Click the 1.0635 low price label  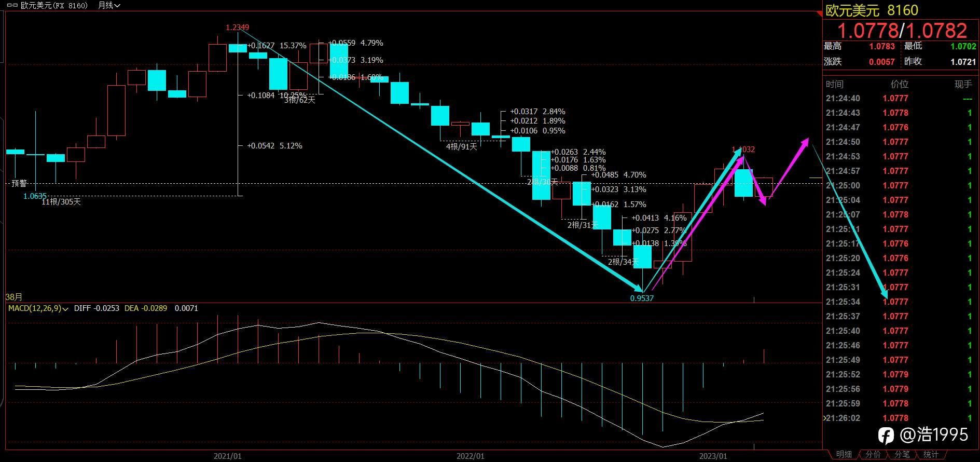pyautogui.click(x=35, y=196)
